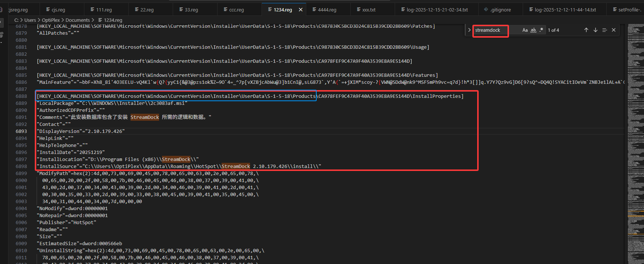Click highlighted StreamDock in InstallLocation line
The height and width of the screenshot is (264, 644).
click(x=176, y=160)
